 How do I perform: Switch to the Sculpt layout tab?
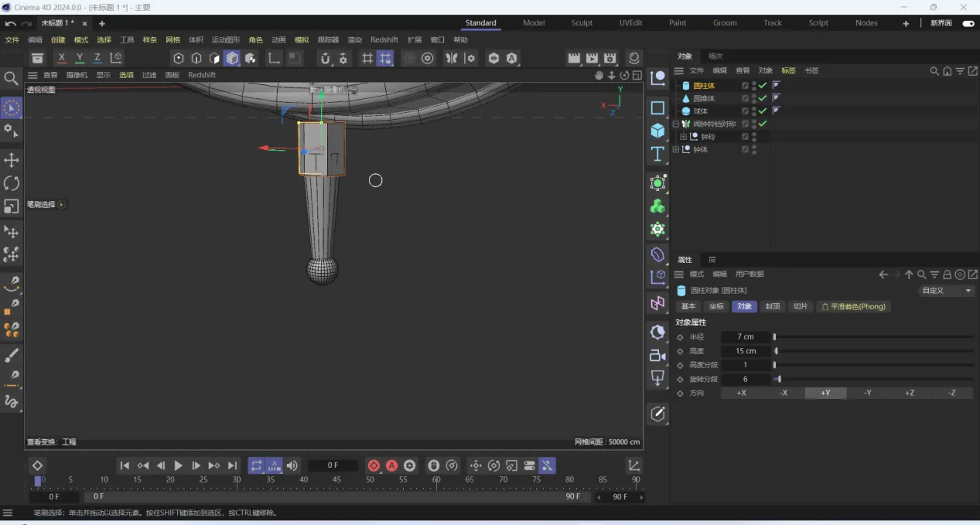pyautogui.click(x=582, y=23)
